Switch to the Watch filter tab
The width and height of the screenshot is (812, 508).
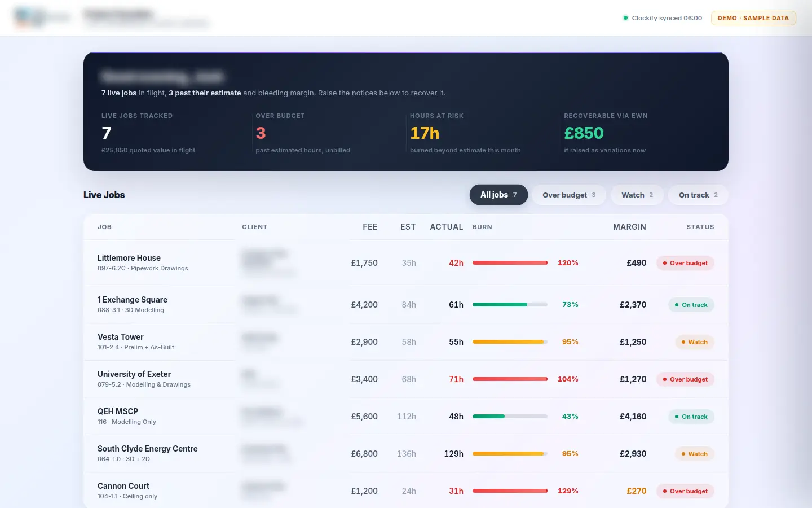[637, 195]
